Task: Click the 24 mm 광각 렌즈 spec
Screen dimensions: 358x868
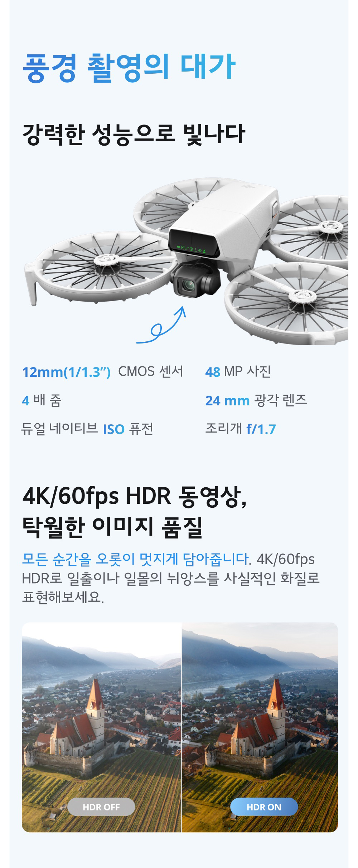Action: tap(256, 400)
